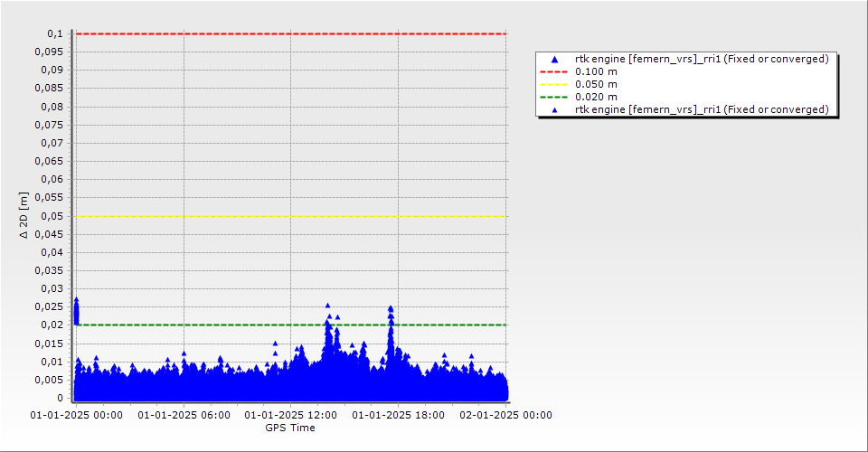Click the data spike at the start near 00:00
The width and height of the screenshot is (868, 452).
(x=76, y=311)
